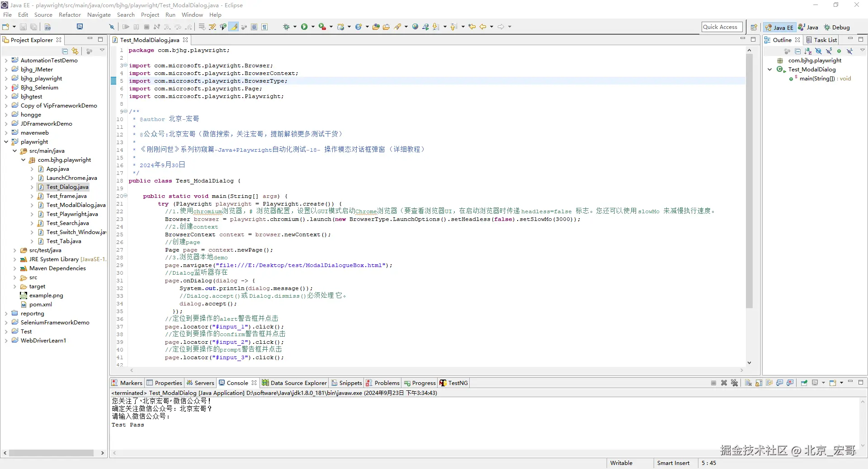Toggle Mark Occurrences highlighter in toolbar
This screenshot has width=868, height=469.
click(234, 27)
